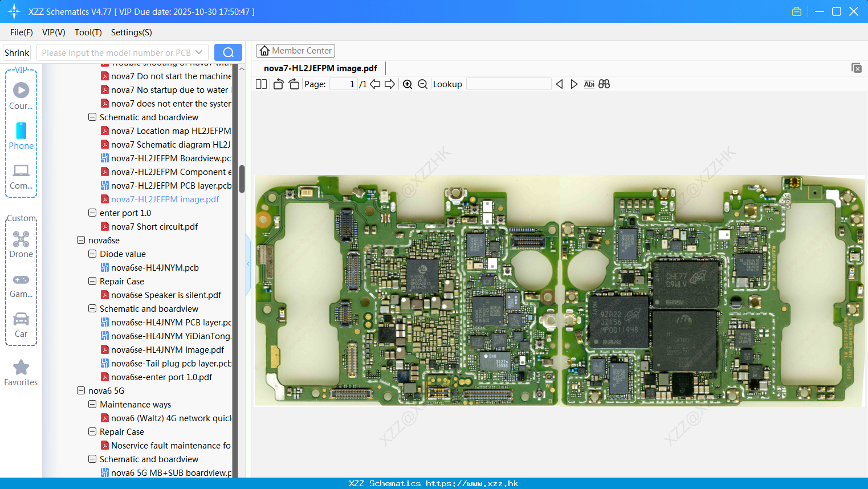Open nova6se-HL4JNYM.pcb file
Image resolution: width=868 pixels, height=489 pixels.
150,267
